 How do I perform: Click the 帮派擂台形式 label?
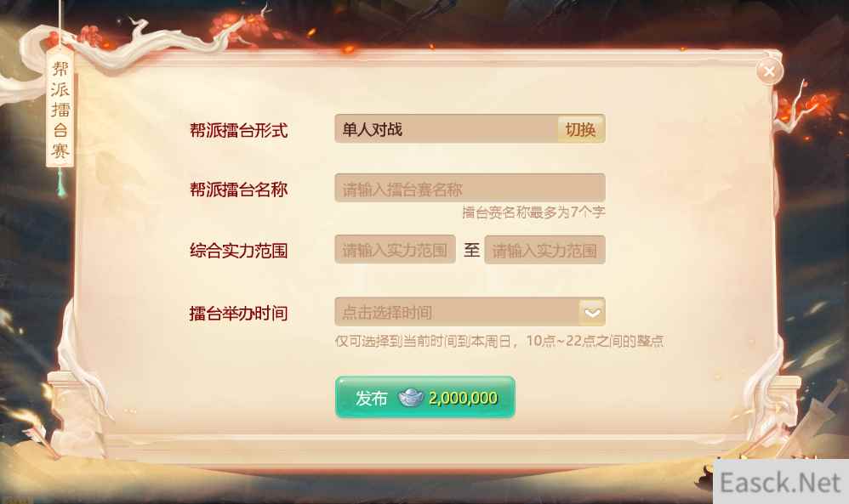238,130
